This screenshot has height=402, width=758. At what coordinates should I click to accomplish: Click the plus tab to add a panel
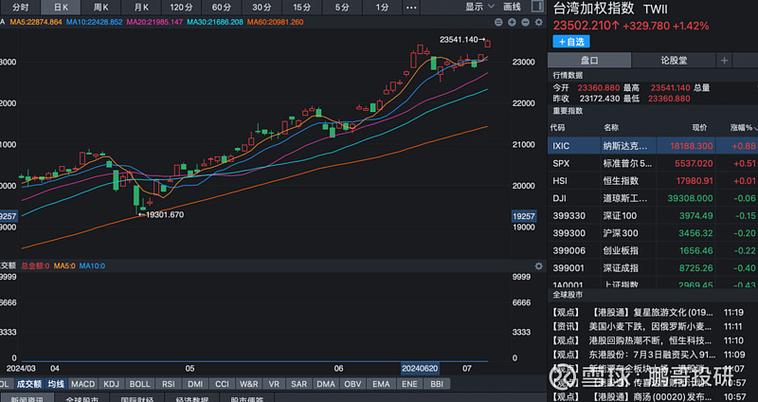724,60
